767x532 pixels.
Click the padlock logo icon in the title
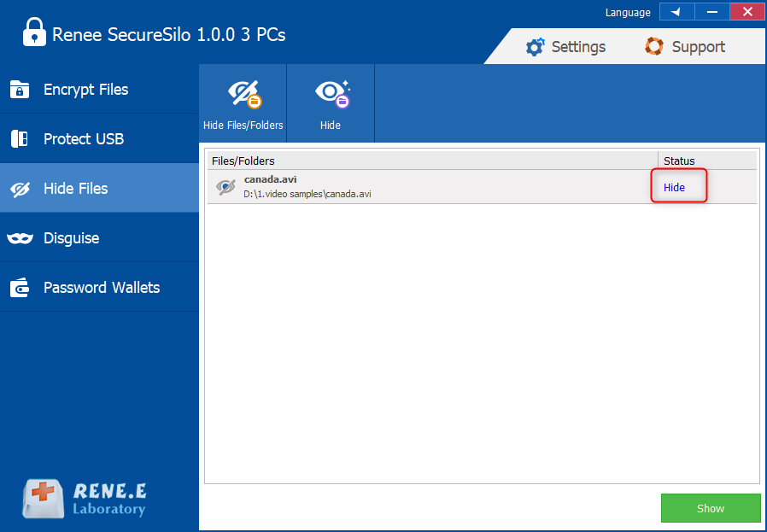coord(34,32)
